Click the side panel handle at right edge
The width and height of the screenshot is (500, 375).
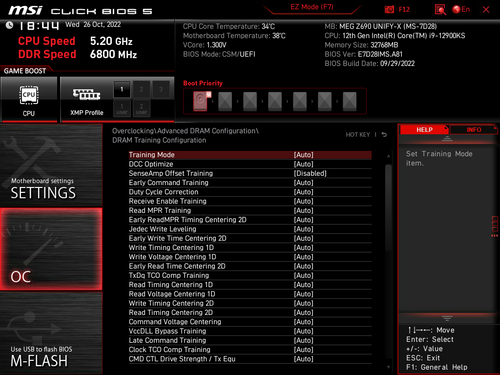click(x=495, y=226)
